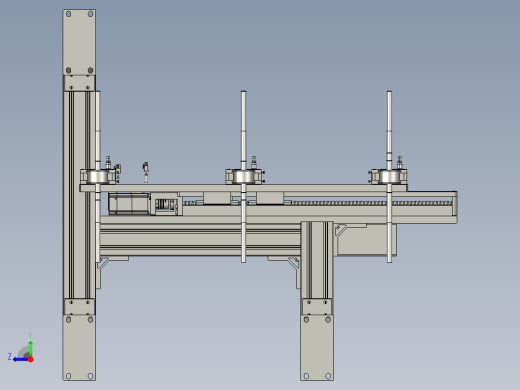Click the blue Z axis of the orientation triad

21,359
